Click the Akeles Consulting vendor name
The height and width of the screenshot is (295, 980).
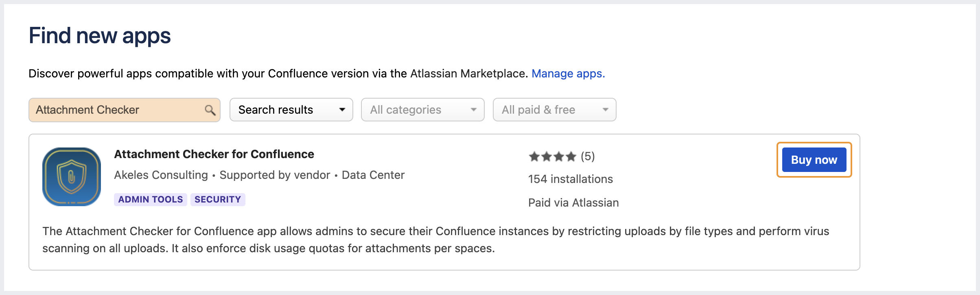tap(161, 175)
